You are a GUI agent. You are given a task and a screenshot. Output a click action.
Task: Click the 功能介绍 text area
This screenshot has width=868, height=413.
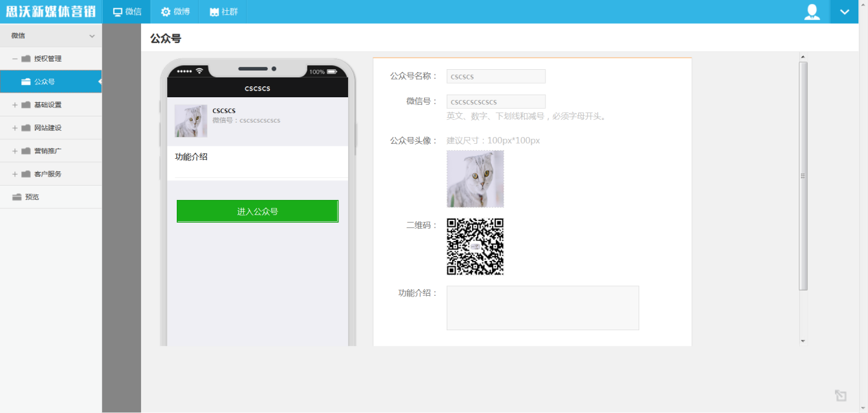click(543, 308)
